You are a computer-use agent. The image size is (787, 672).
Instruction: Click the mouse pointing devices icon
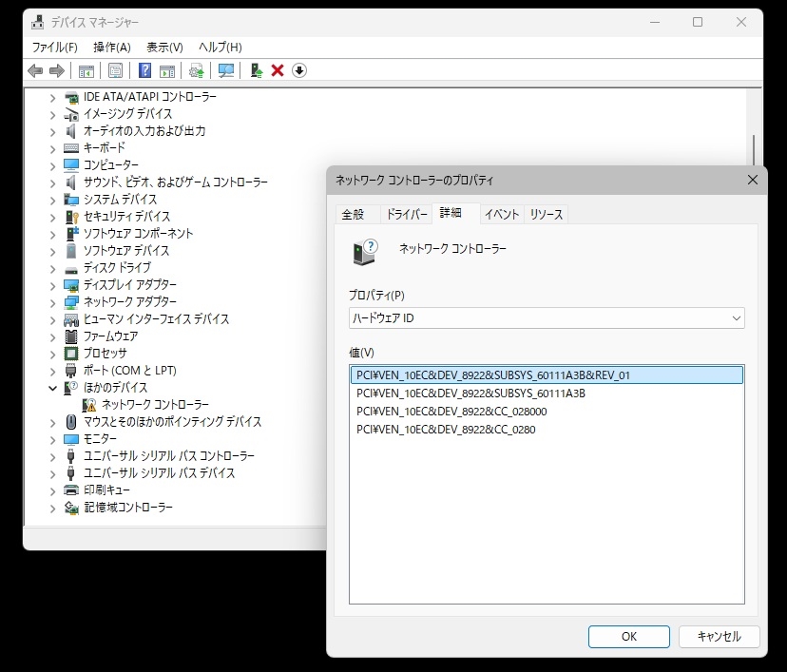71,422
